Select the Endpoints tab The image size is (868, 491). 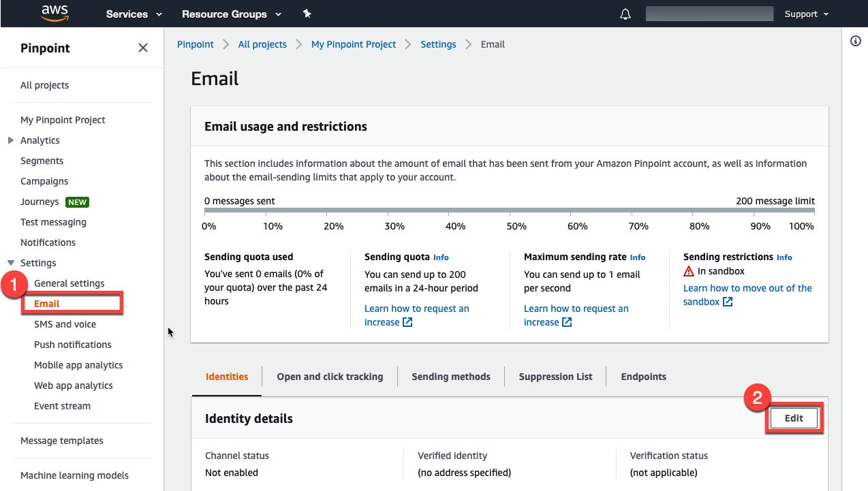pyautogui.click(x=644, y=377)
